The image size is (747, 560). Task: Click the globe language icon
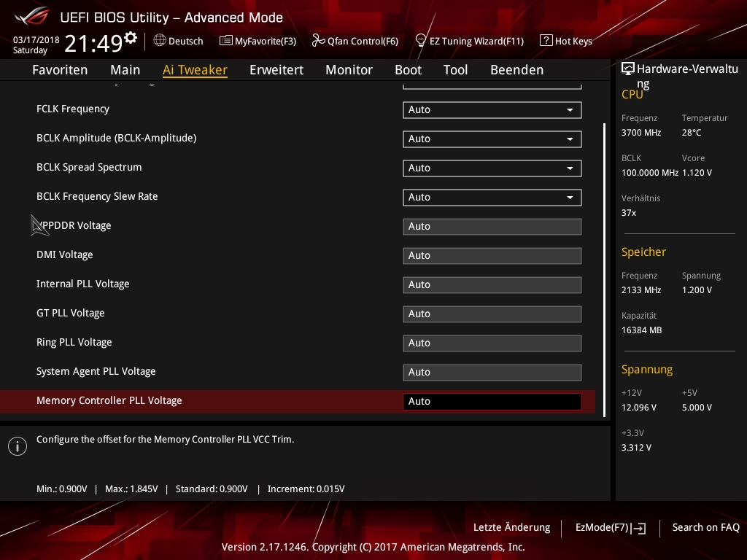tap(160, 41)
